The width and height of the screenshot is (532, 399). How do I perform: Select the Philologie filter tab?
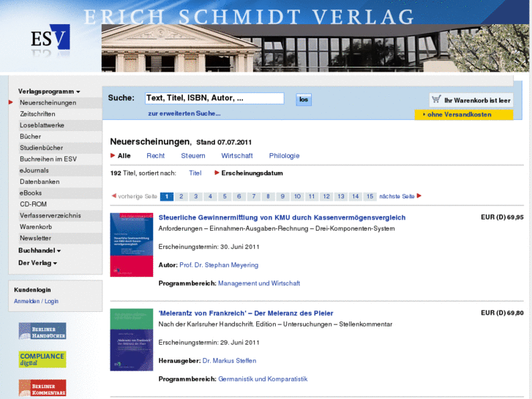pyautogui.click(x=284, y=155)
